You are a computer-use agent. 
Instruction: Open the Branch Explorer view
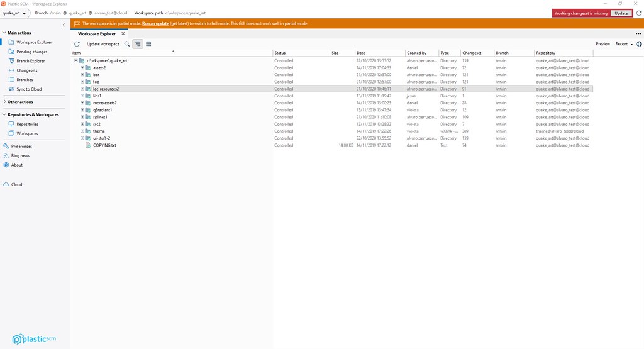30,61
